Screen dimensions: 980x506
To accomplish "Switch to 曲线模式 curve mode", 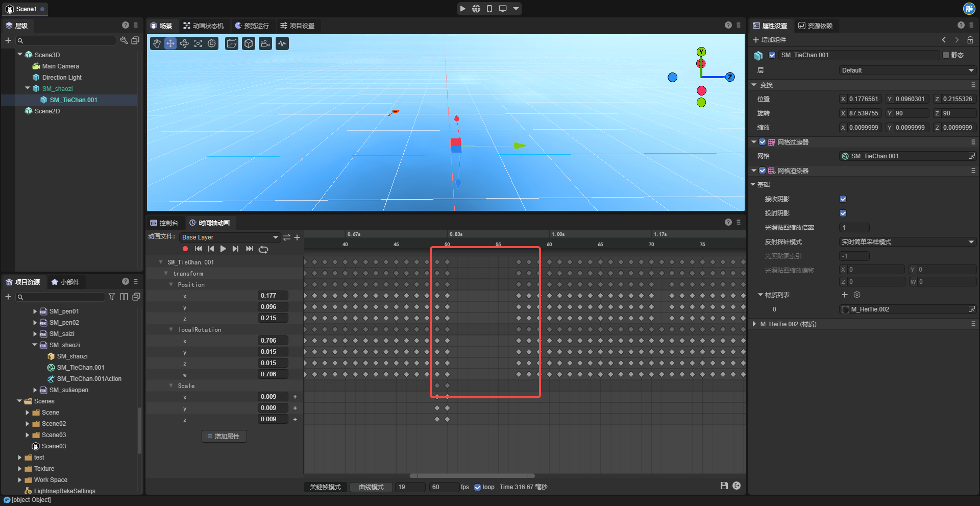I will pos(371,487).
